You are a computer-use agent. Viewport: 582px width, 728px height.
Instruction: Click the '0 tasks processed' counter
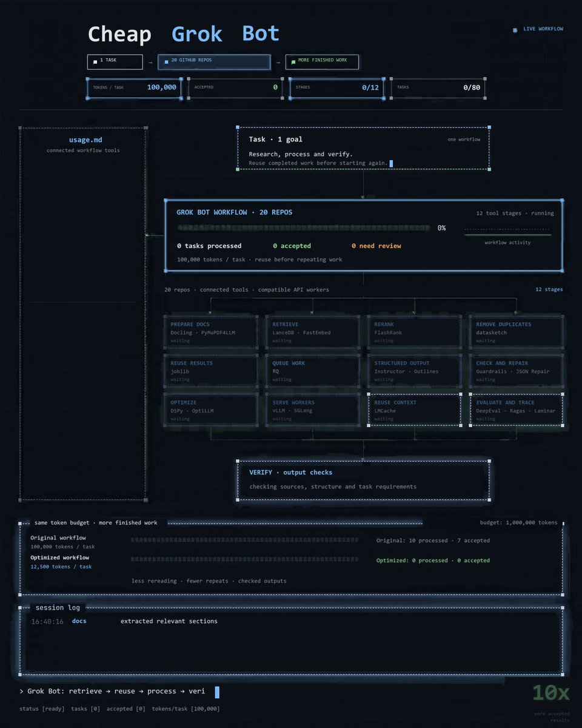tap(209, 246)
